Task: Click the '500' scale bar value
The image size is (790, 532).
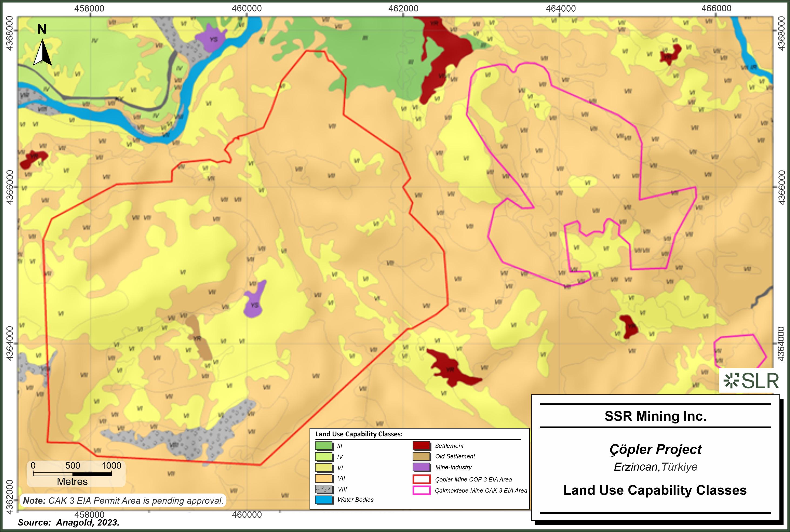Action: (73, 466)
